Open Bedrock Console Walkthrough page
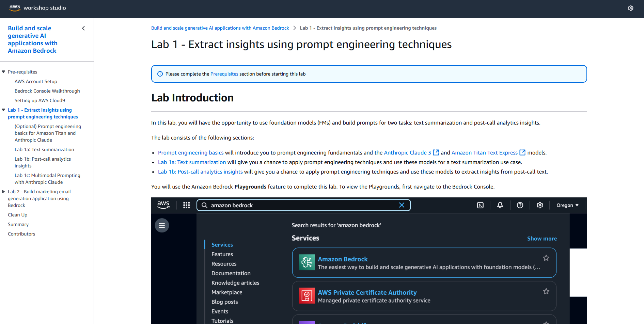The image size is (644, 324). (x=47, y=91)
